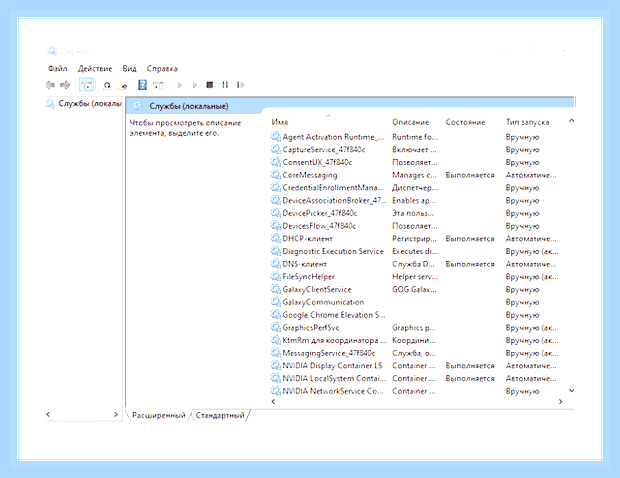Click the services list scroll-left arrow
The image size is (620, 478).
point(273,401)
